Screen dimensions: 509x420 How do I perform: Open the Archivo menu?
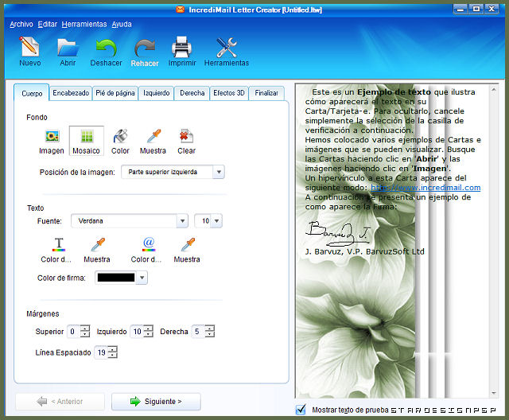(21, 24)
